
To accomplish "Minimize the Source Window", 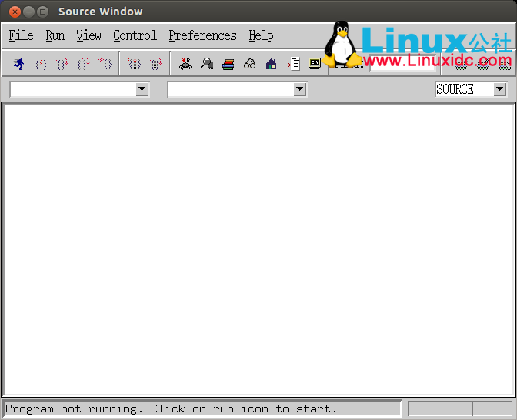I will click(x=28, y=12).
